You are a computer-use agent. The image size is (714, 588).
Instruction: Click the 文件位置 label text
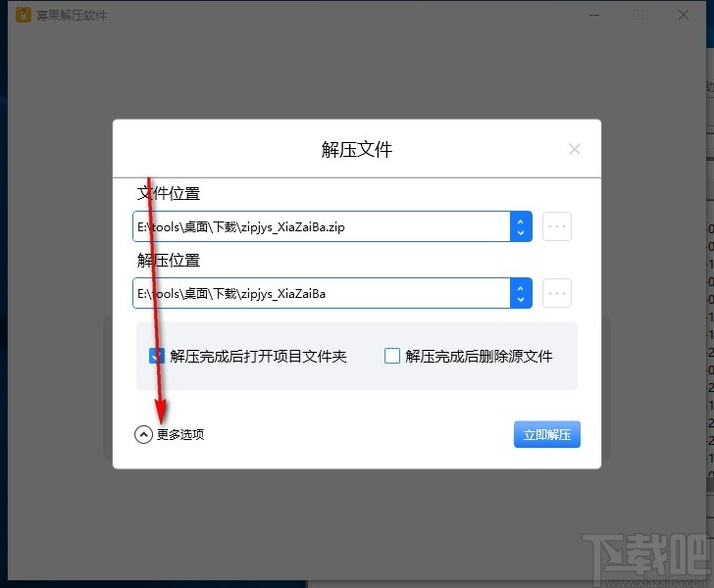click(169, 193)
